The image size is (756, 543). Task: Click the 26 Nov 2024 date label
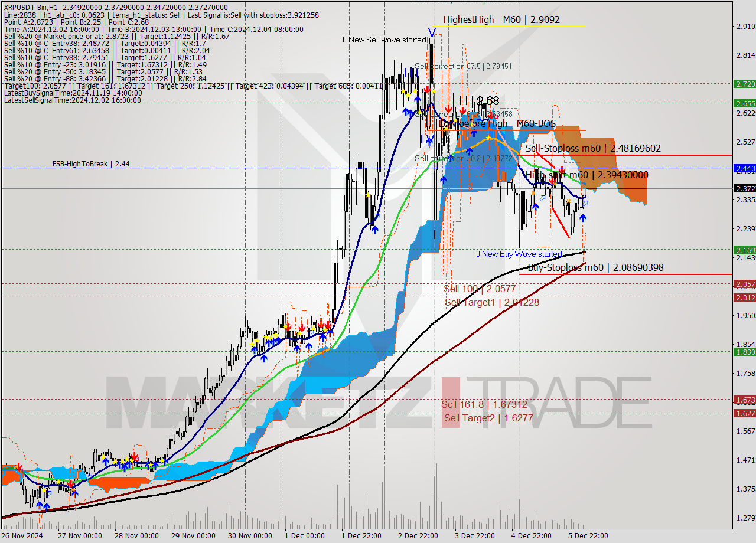point(22,536)
